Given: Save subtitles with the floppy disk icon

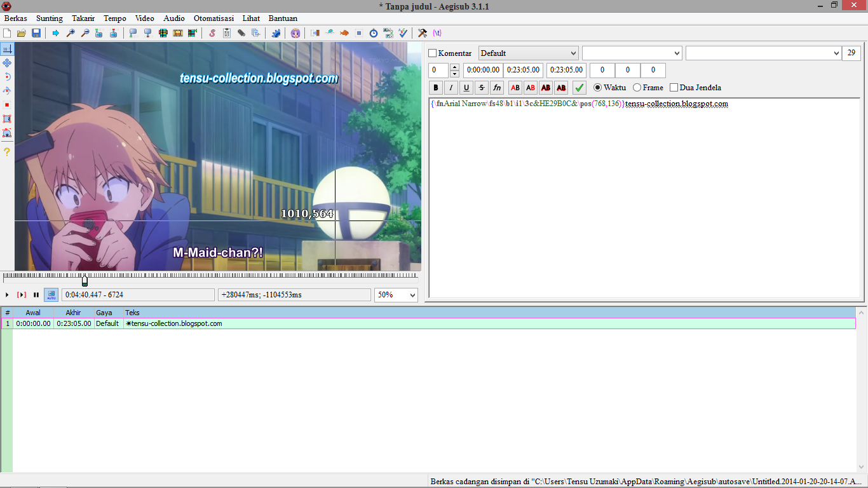Looking at the screenshot, I should point(36,33).
